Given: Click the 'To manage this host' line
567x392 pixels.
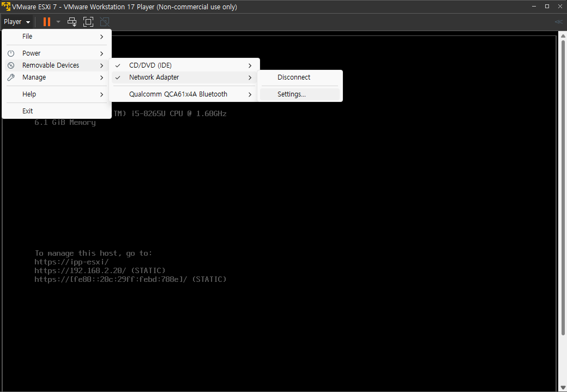Looking at the screenshot, I should click(93, 253).
